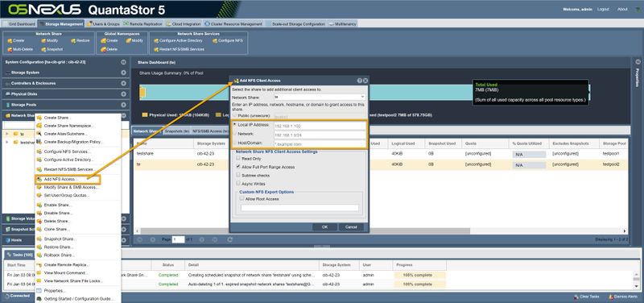The height and width of the screenshot is (303, 644).
Task: Choose Modify Share & SMB Access menu item
Action: pyautogui.click(x=71, y=188)
